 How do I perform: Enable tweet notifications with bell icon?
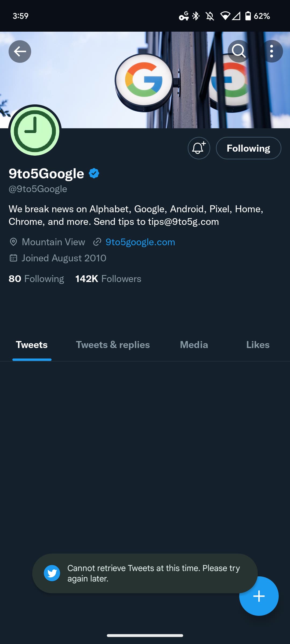point(199,148)
